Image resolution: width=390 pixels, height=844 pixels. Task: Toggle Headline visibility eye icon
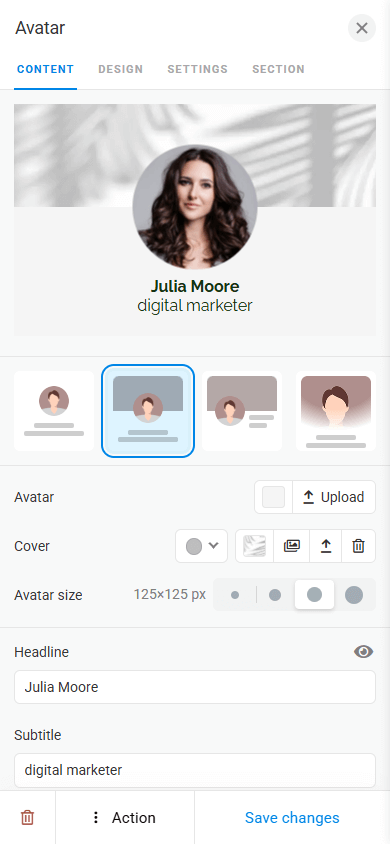pyautogui.click(x=364, y=652)
